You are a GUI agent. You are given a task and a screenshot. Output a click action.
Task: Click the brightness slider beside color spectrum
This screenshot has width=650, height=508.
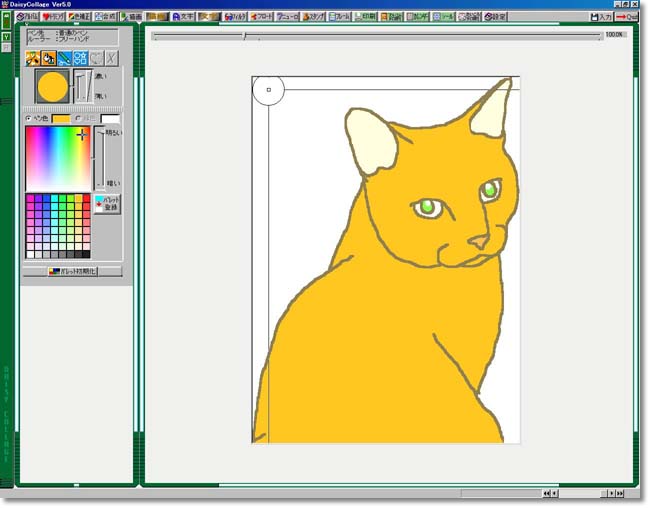98,158
